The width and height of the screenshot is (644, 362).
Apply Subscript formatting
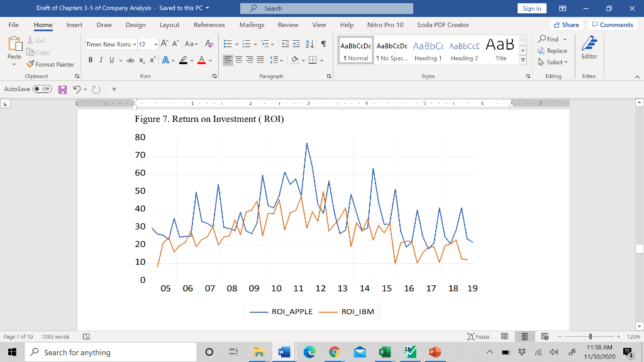pos(142,60)
